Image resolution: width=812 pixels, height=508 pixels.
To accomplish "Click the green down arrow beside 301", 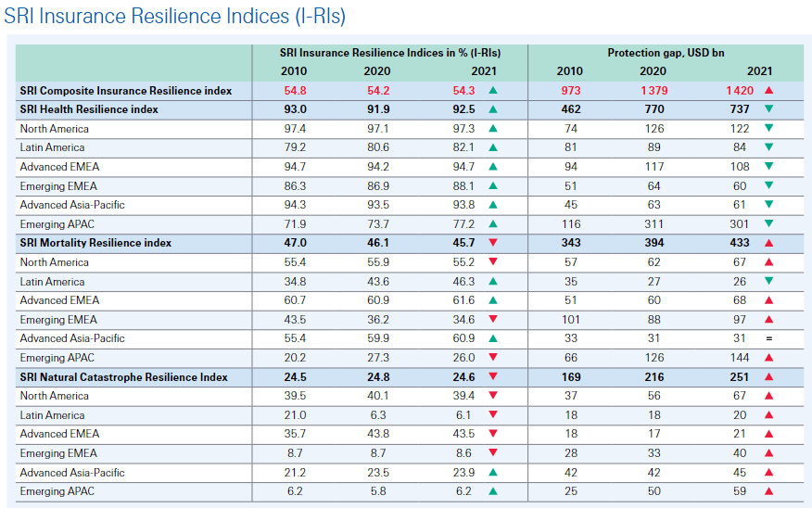I will pos(768,224).
